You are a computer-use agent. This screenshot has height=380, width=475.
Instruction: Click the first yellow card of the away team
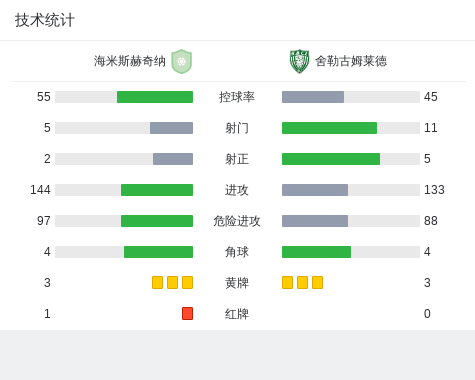tap(287, 283)
